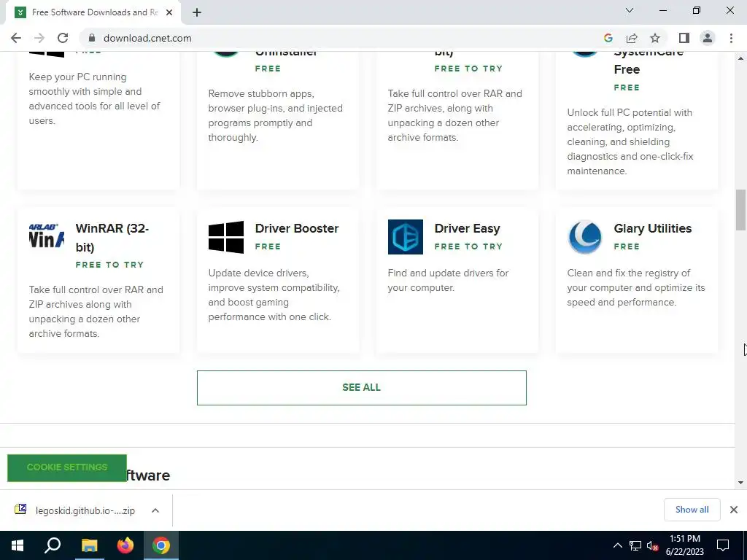Toggle the browser side panel
Screen dimensions: 747x560
click(684, 38)
